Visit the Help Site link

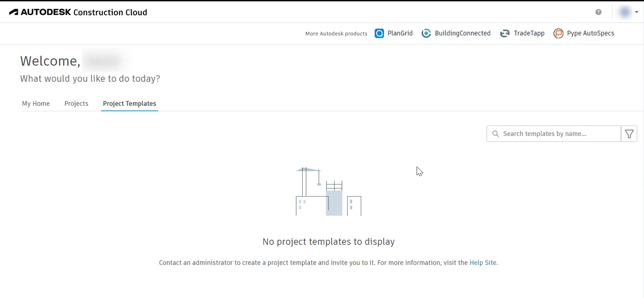(482, 262)
